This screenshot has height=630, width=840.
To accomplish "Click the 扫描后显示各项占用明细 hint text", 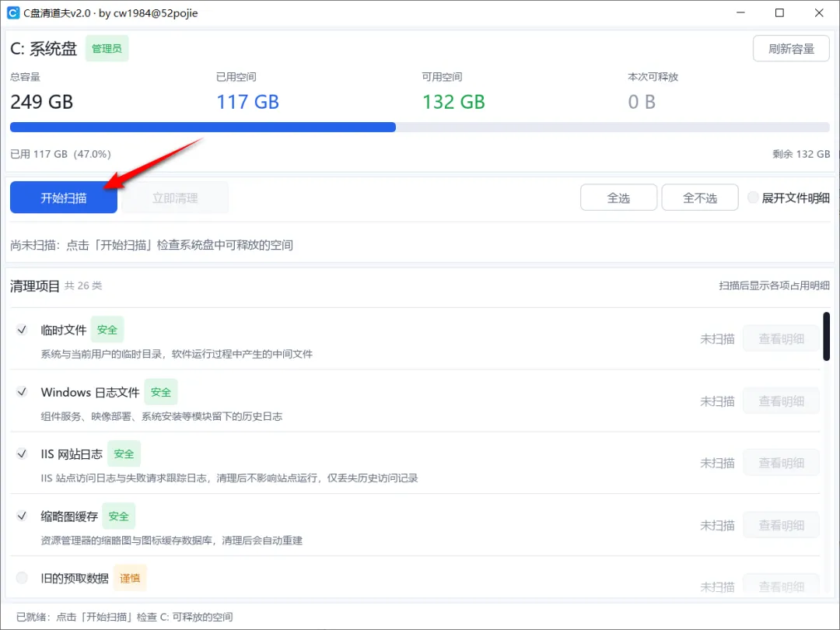I will click(x=774, y=285).
